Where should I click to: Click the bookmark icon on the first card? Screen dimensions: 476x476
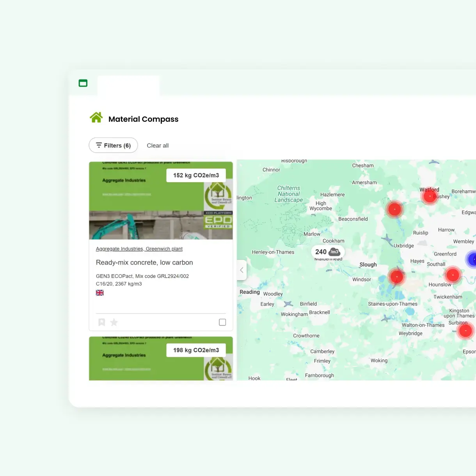click(x=102, y=322)
